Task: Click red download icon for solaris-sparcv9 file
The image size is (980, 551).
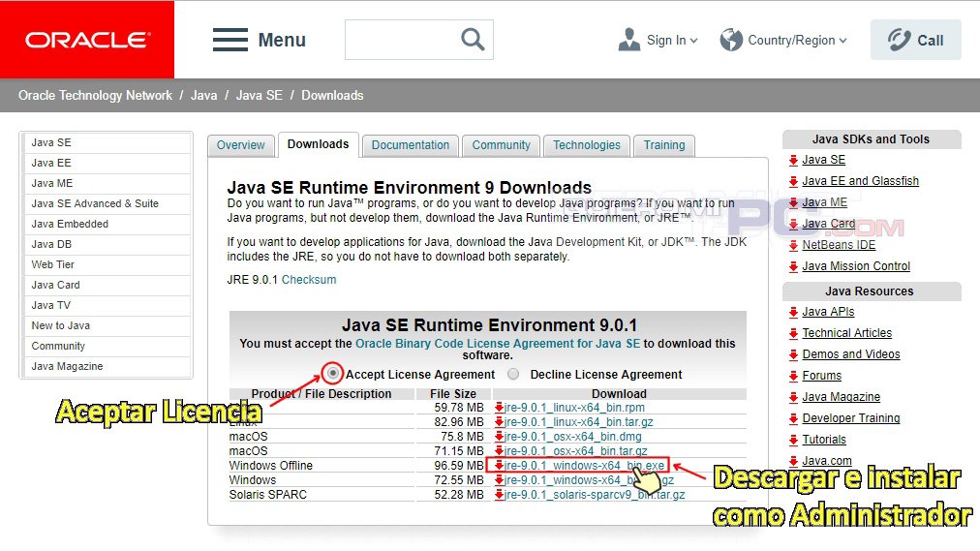Action: coord(499,494)
